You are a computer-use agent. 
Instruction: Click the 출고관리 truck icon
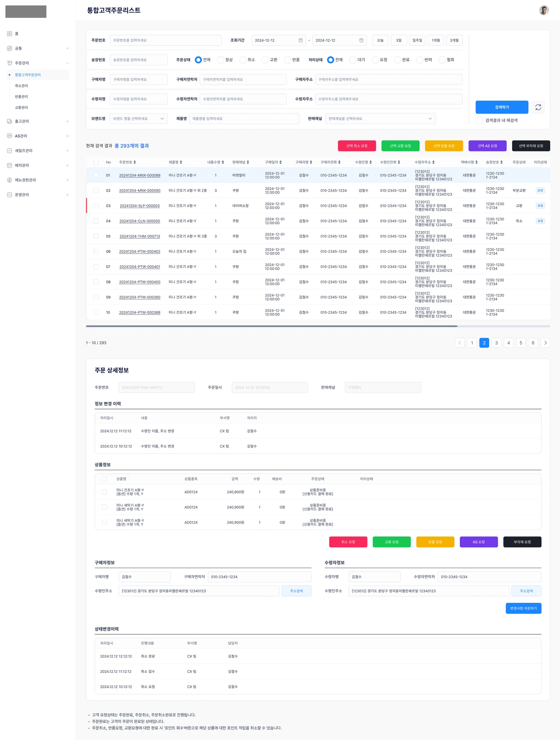point(10,121)
